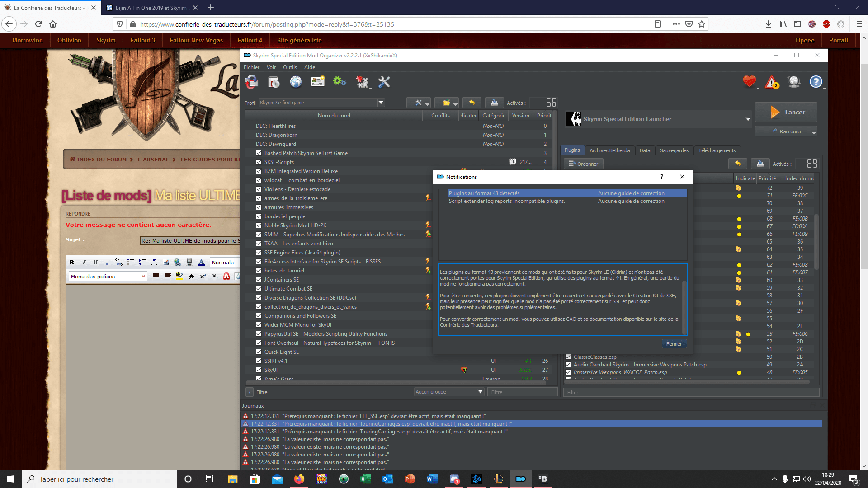The image size is (868, 488).
Task: Click the help question mark icon
Action: pyautogui.click(x=816, y=82)
